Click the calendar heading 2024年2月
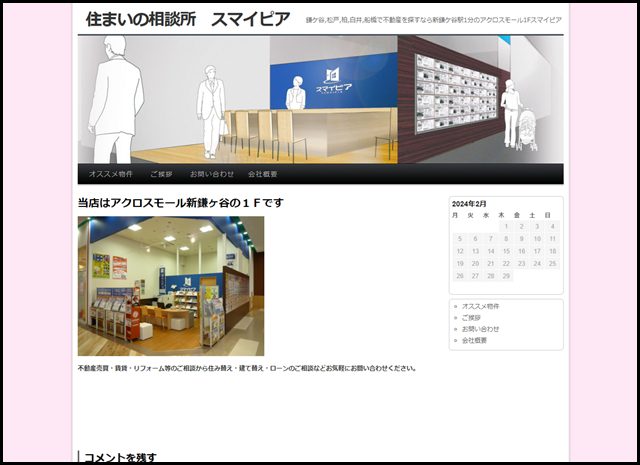The image size is (640, 465). (x=469, y=204)
